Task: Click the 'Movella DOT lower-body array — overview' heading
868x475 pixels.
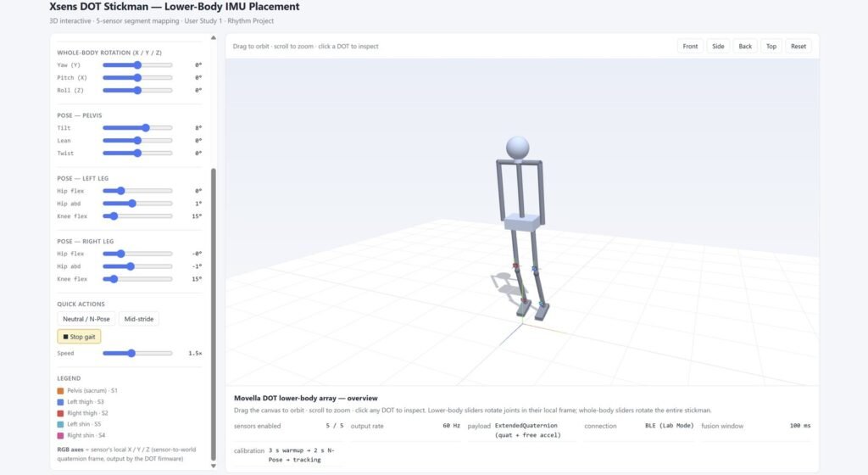Action: (305, 398)
